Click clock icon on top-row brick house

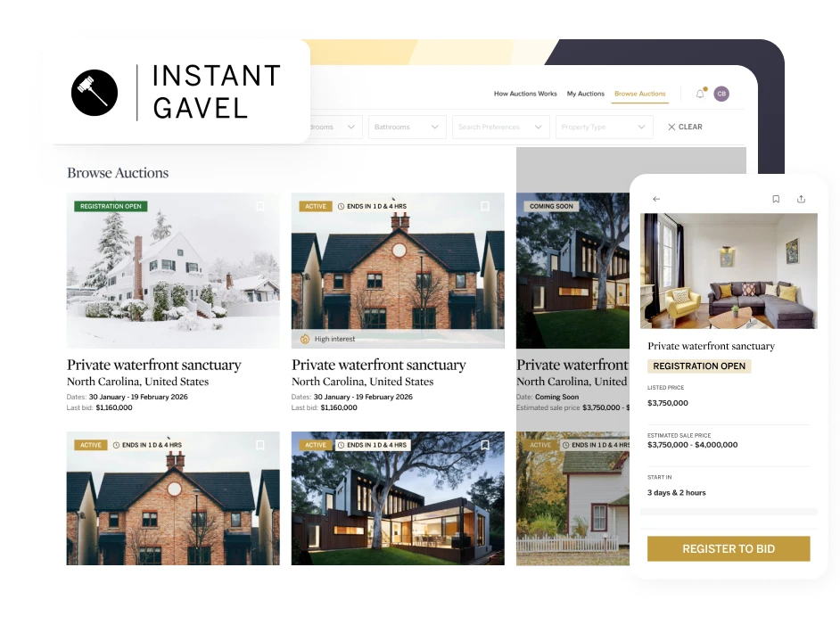click(x=342, y=206)
